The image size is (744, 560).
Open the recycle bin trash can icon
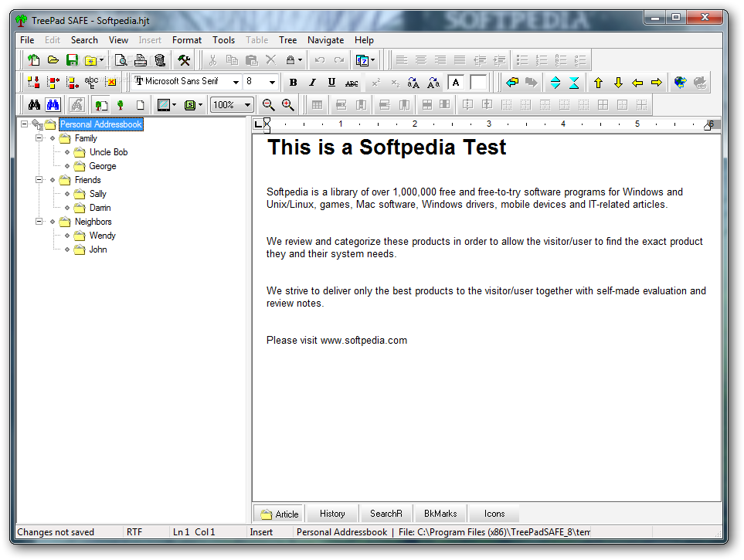point(160,60)
